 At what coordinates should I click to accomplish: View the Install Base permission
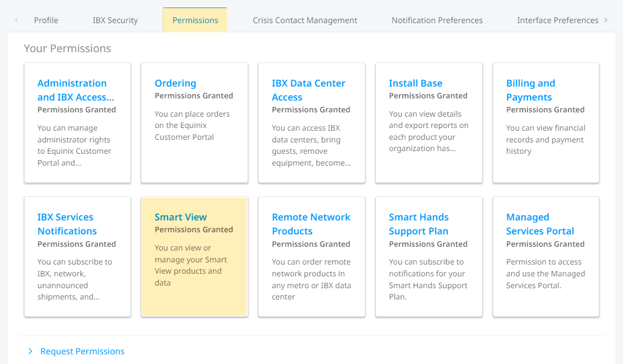tap(415, 83)
